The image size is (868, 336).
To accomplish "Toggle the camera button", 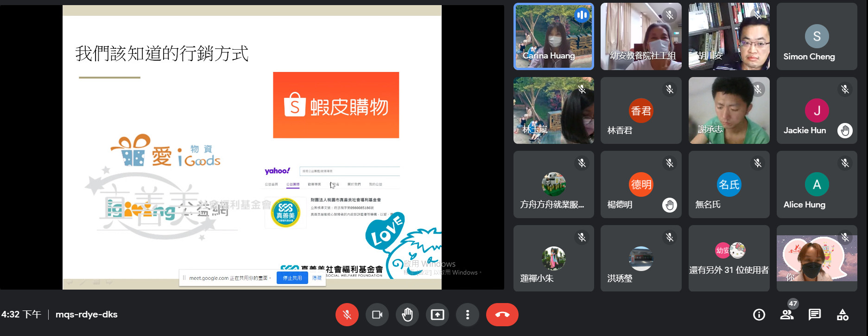I will (377, 315).
